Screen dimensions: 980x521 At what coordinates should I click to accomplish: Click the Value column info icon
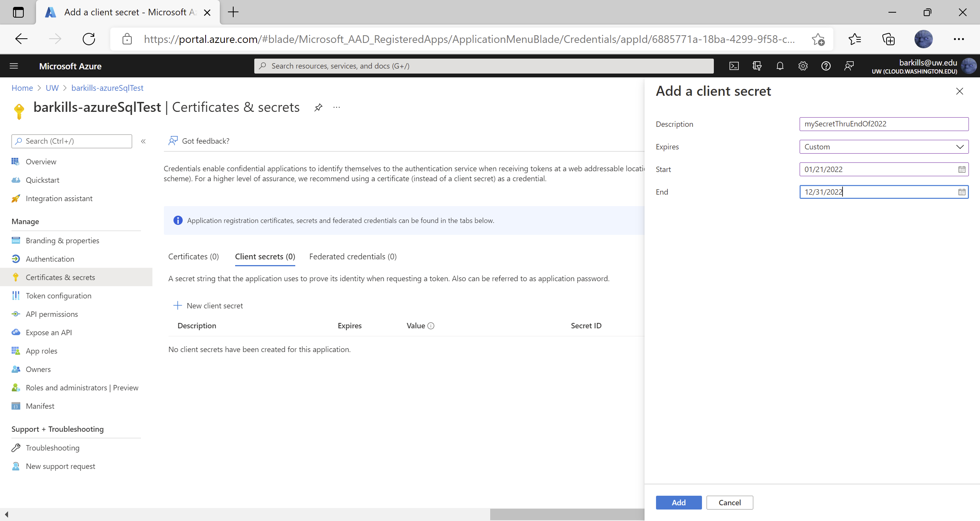[431, 326]
